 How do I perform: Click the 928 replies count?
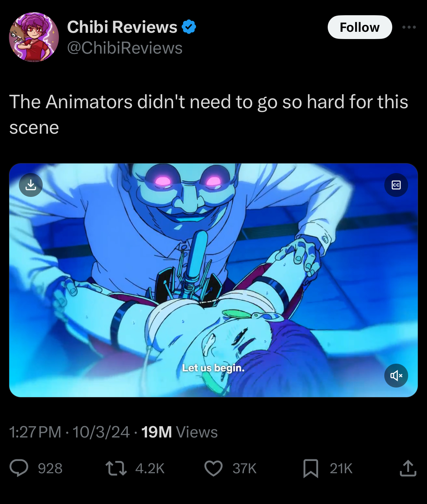50,468
